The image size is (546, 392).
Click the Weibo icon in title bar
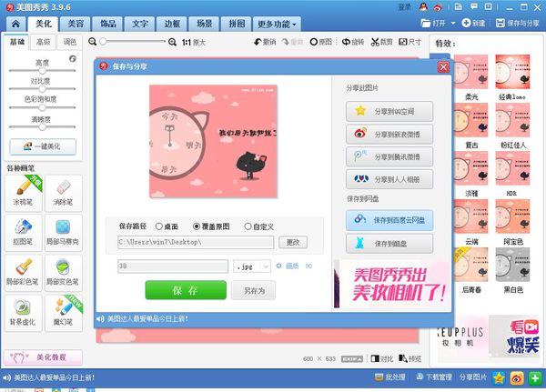pos(438,7)
